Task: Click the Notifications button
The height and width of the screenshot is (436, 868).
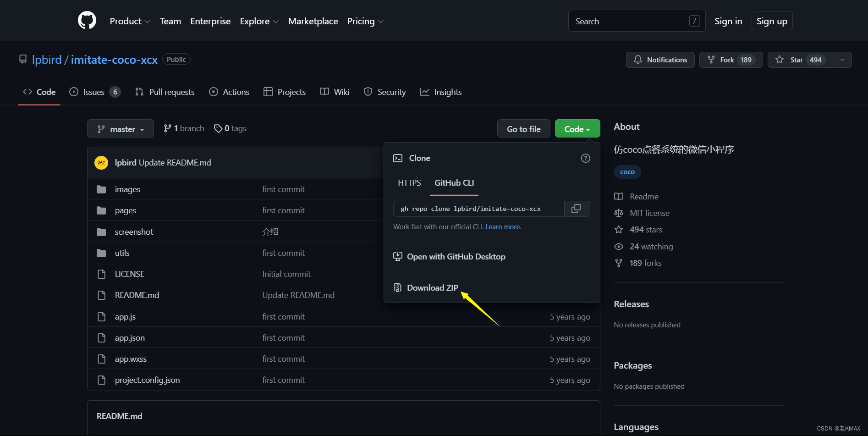Action: (x=660, y=60)
